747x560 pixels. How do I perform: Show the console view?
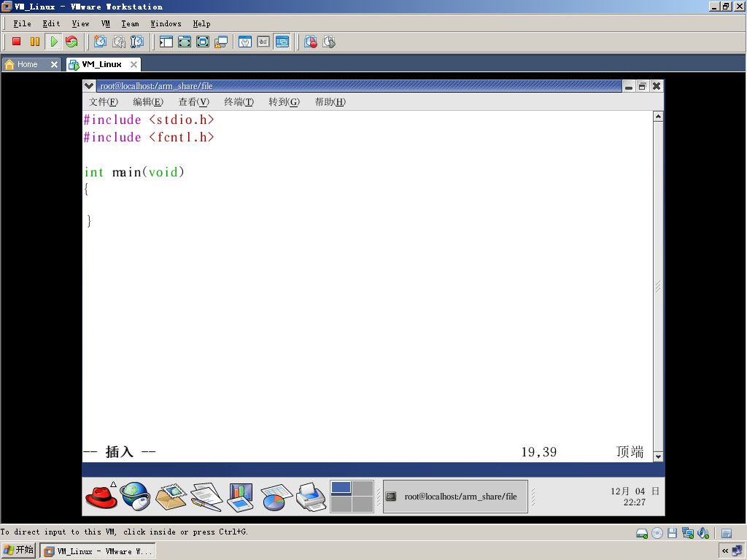pos(282,42)
